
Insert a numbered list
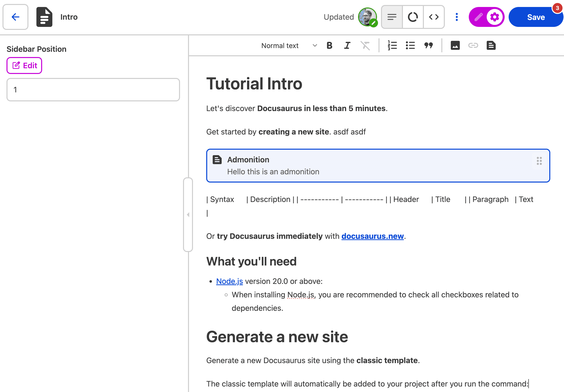(392, 46)
